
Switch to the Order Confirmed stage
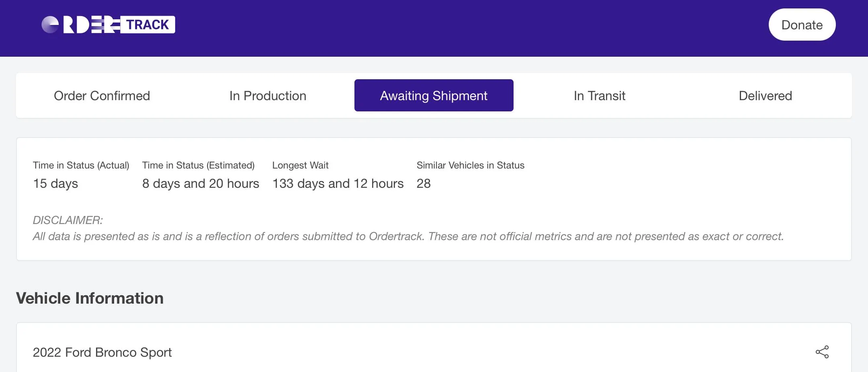click(x=102, y=96)
